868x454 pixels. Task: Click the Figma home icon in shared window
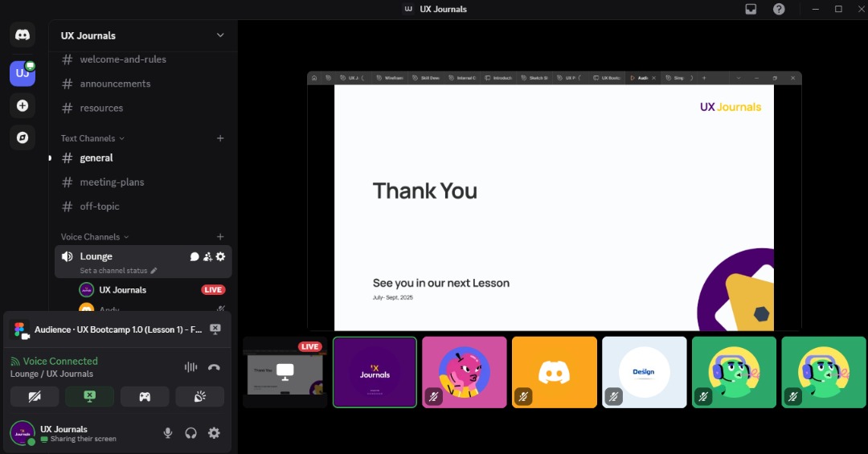coord(314,78)
